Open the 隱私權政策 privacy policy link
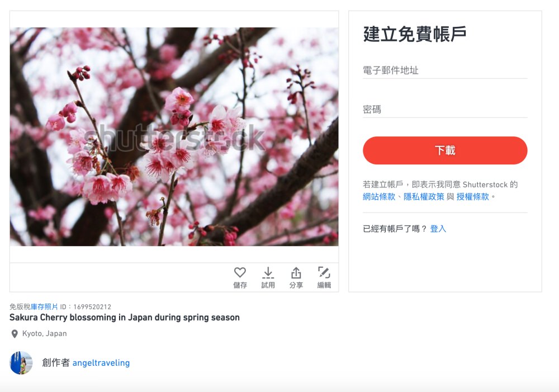Image resolution: width=559 pixels, height=392 pixels. point(424,196)
